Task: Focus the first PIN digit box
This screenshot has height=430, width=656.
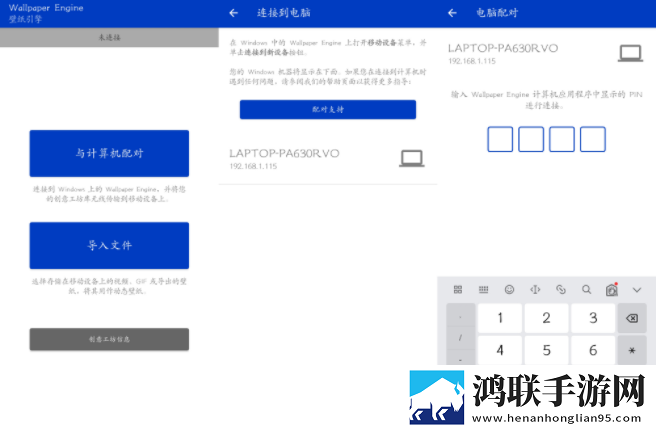Action: pos(500,139)
